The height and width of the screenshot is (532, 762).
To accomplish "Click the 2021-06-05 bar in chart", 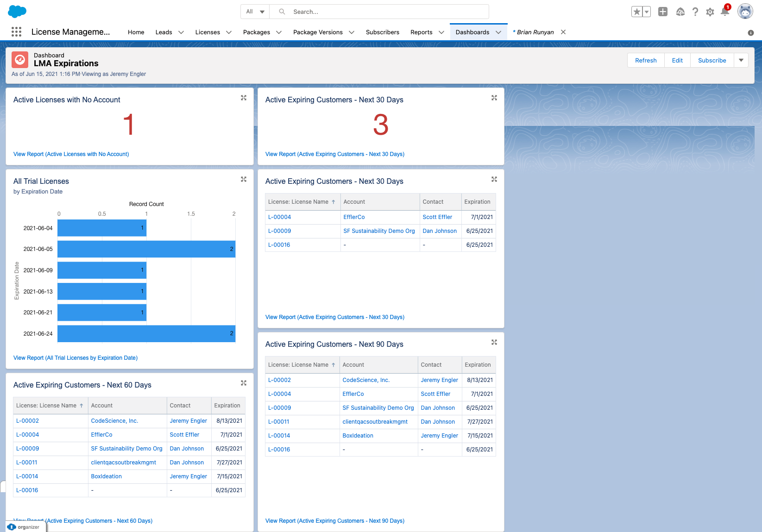I will click(x=146, y=249).
